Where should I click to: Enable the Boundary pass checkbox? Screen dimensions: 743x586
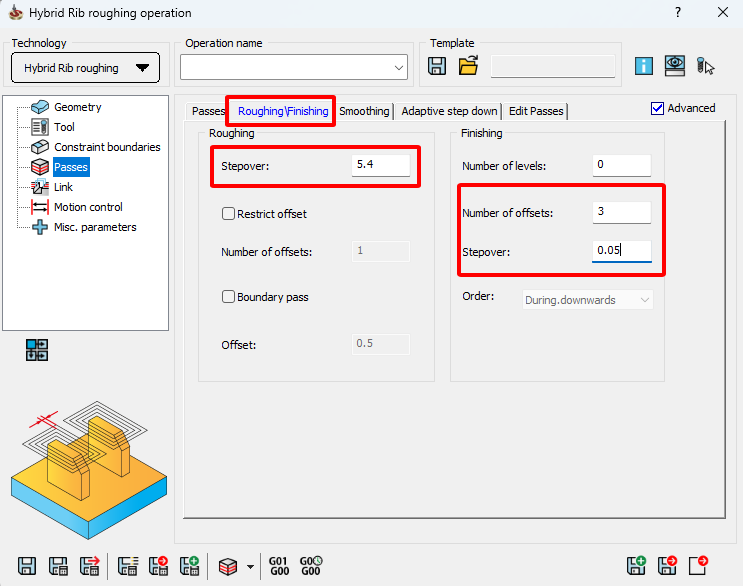229,297
